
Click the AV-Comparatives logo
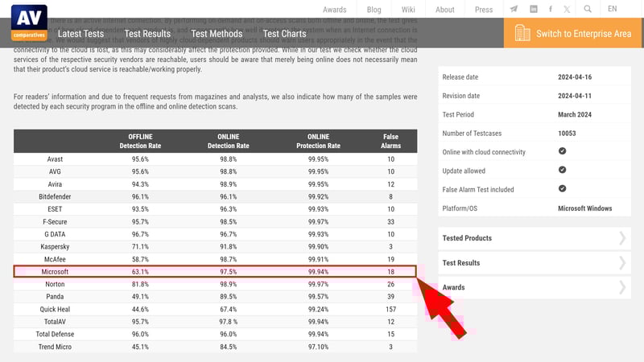pyautogui.click(x=29, y=23)
